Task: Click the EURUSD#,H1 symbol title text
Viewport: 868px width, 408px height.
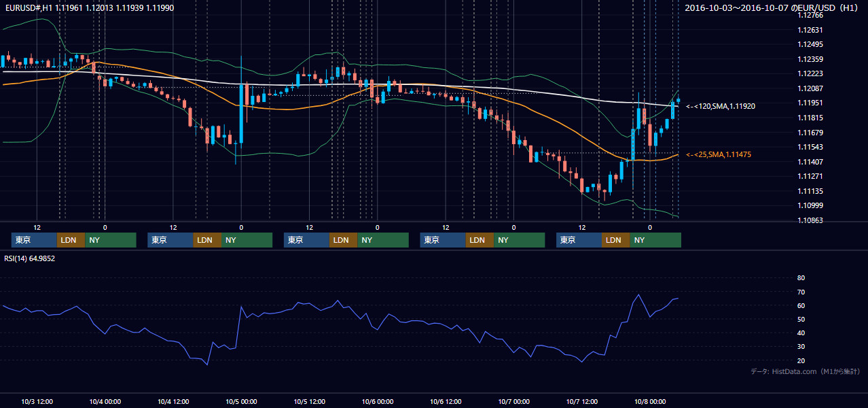Action: click(x=29, y=7)
